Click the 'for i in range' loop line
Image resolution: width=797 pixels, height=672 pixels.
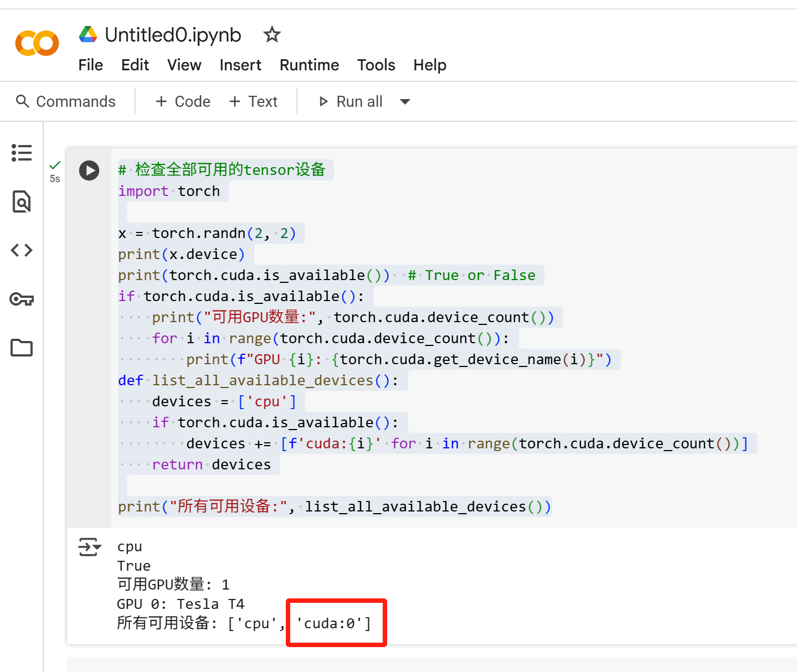tap(331, 338)
